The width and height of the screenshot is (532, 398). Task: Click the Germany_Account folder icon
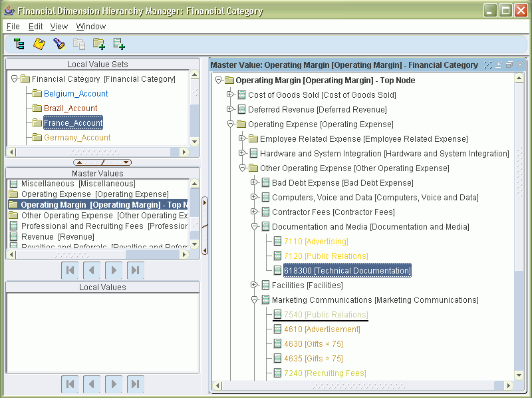click(x=37, y=137)
